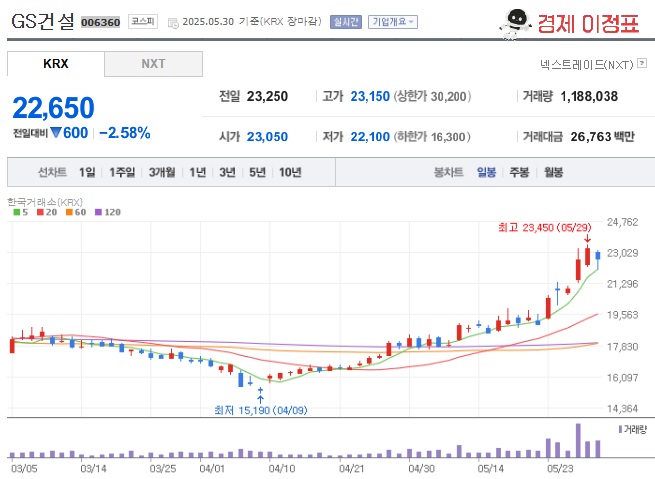This screenshot has width=655, height=479.
Task: Open the NXT help question-mark icon
Action: point(642,63)
